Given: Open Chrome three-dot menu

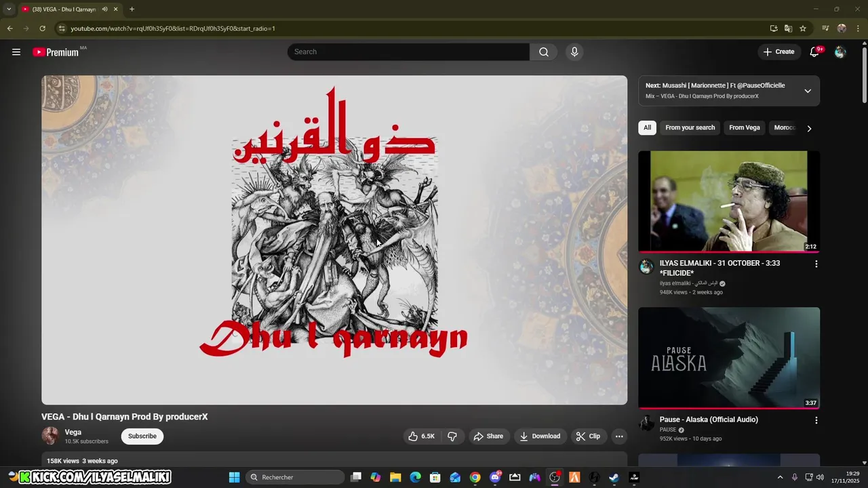Looking at the screenshot, I should click(x=859, y=28).
